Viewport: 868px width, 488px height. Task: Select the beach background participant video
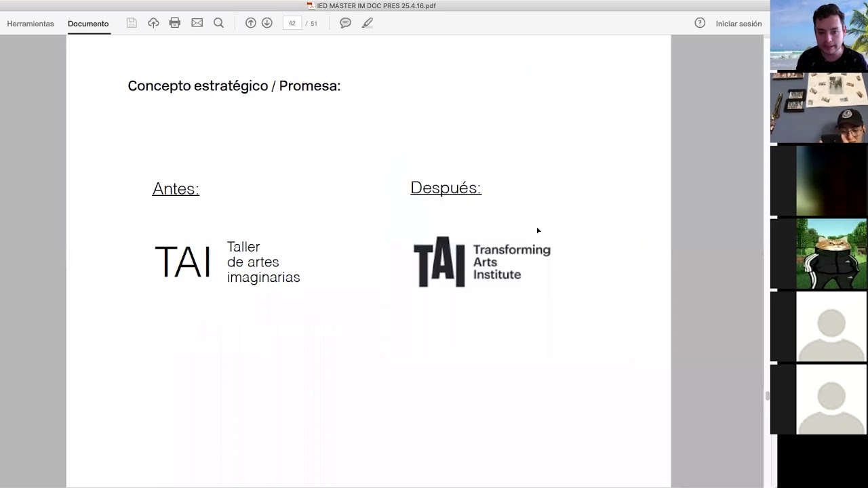819,35
